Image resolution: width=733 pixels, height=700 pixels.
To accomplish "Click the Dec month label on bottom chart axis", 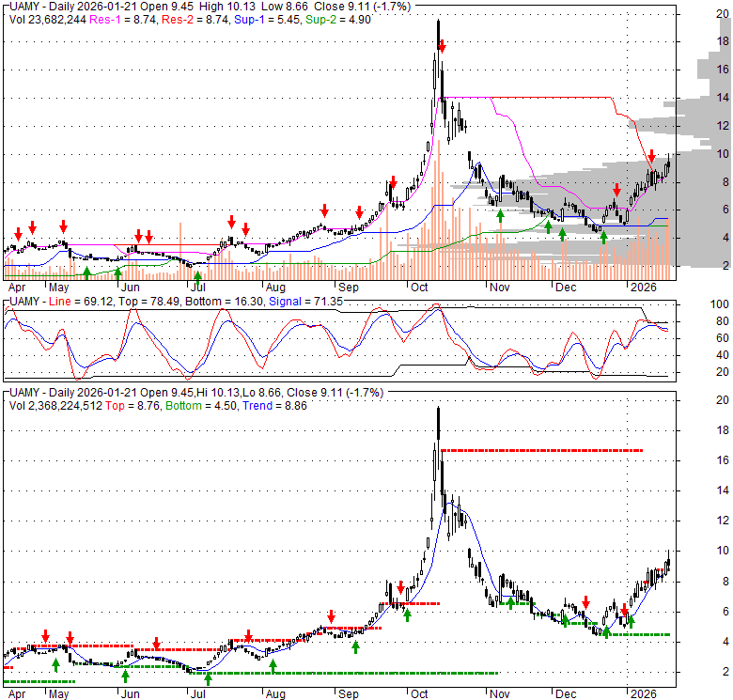I will coord(566,694).
